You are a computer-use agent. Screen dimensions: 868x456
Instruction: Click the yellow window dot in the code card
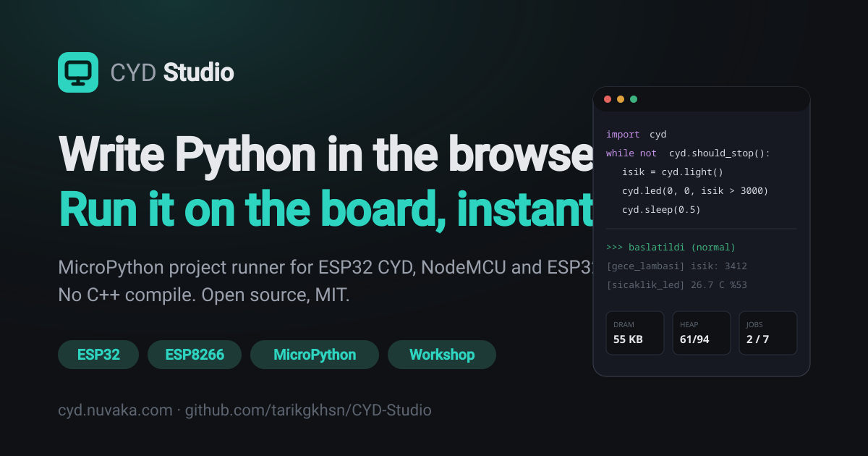pos(621,99)
